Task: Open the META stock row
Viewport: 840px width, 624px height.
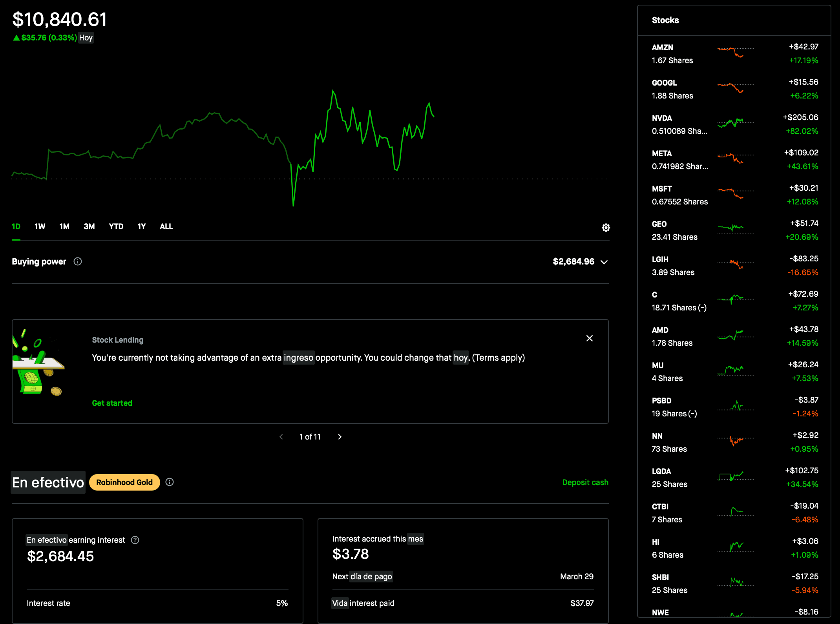Action: coord(734,160)
